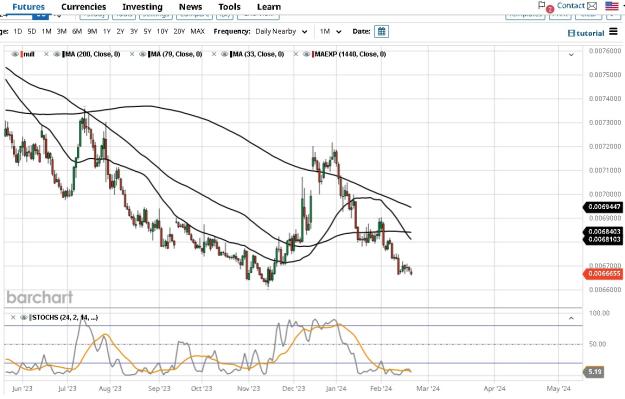
Task: Toggle visibility eye of MA (200, Close, 0)
Action: 57,54
